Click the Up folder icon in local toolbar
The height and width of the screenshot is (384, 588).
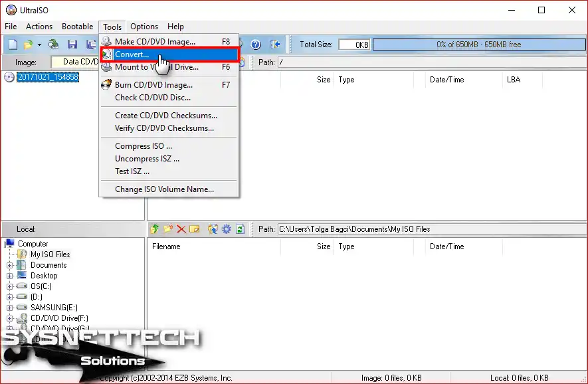pyautogui.click(x=155, y=229)
